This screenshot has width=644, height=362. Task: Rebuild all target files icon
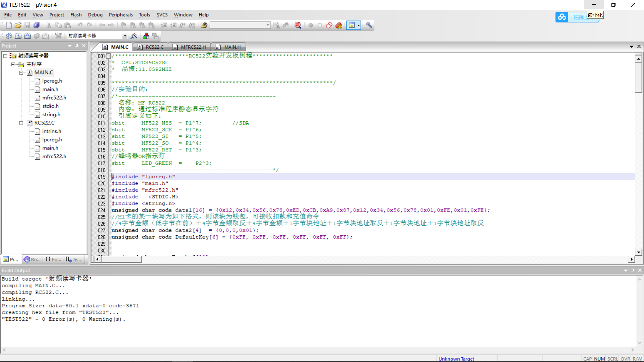pos(28,36)
